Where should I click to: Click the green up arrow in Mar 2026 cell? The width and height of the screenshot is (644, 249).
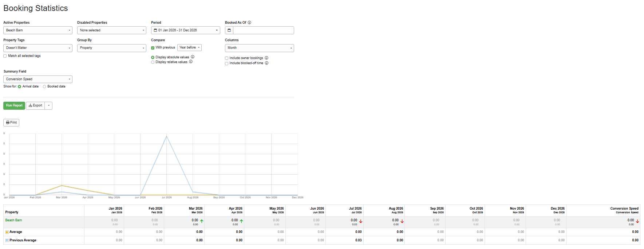202,221
